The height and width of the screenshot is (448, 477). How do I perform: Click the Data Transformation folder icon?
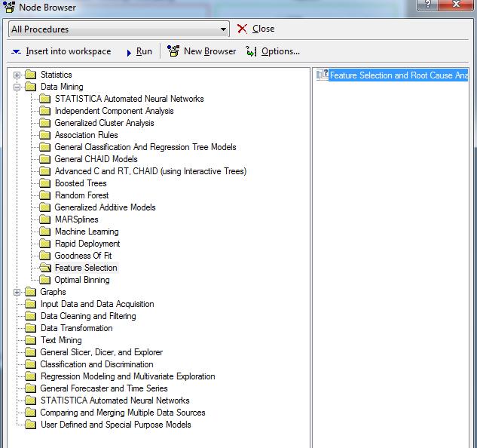pyautogui.click(x=30, y=328)
